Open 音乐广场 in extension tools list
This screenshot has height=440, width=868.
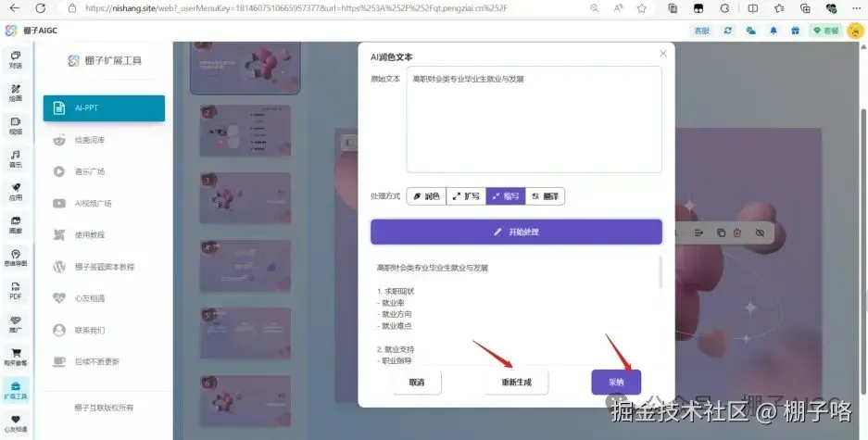(x=104, y=171)
